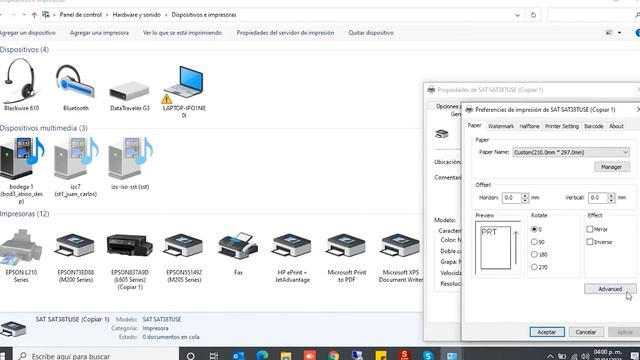Switch to the About tab

point(616,126)
